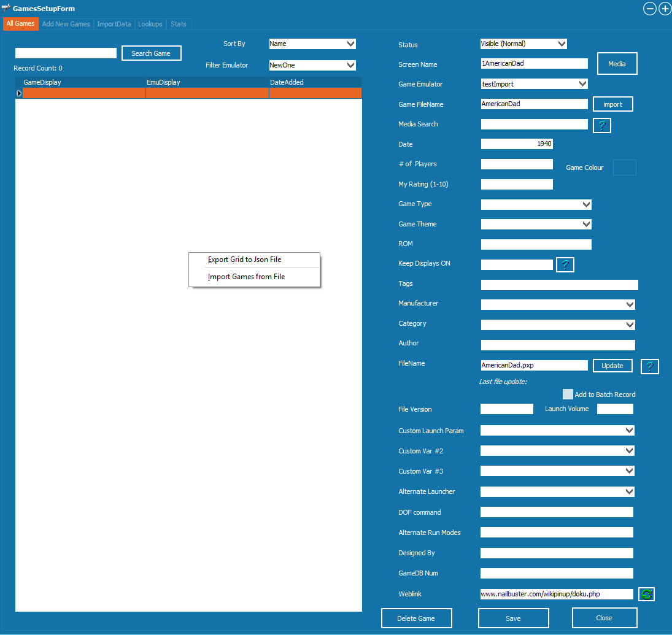Image resolution: width=672 pixels, height=635 pixels.
Task: Click the minus circle icon at top right
Action: tap(649, 9)
